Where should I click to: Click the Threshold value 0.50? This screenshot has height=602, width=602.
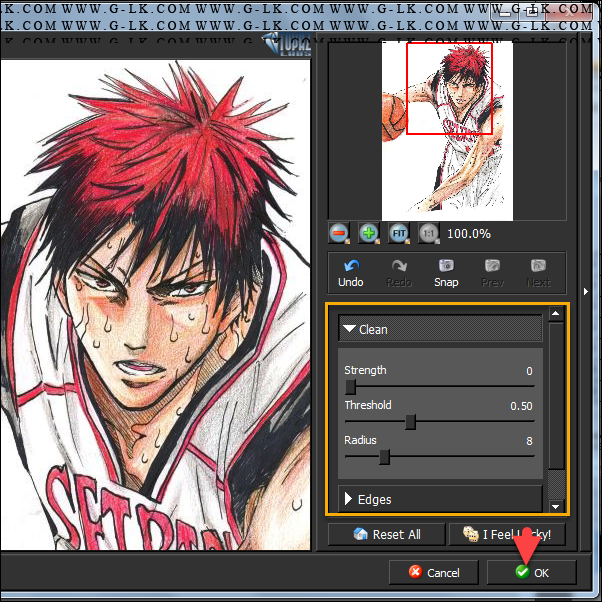click(x=521, y=406)
